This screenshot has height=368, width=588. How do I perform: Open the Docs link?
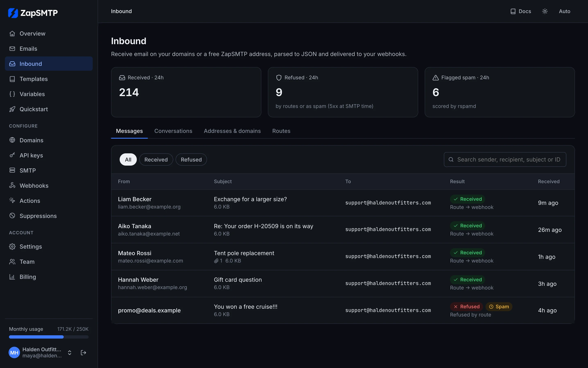pos(521,11)
